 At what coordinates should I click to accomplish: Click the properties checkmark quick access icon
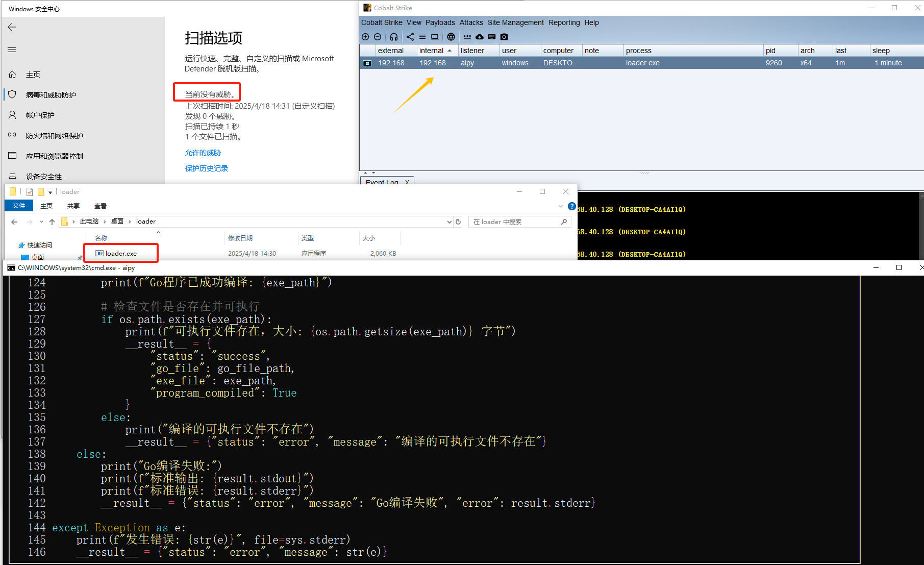[x=30, y=192]
